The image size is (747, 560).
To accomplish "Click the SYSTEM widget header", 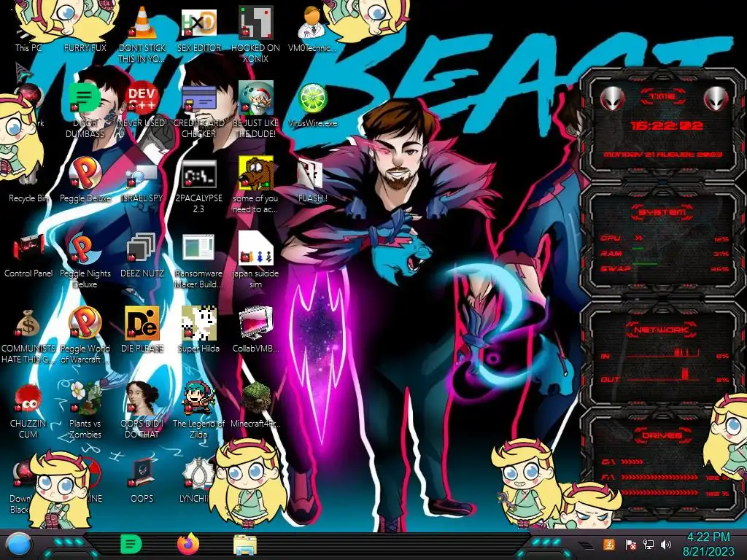I will click(662, 212).
